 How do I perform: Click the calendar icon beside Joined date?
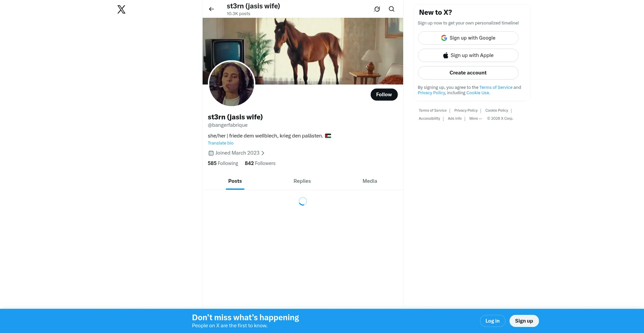pyautogui.click(x=211, y=153)
